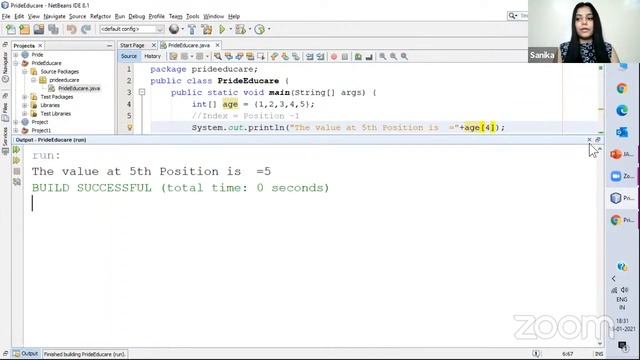640x360 pixels.
Task: Run the project with the green play icon
Action: (x=222, y=29)
